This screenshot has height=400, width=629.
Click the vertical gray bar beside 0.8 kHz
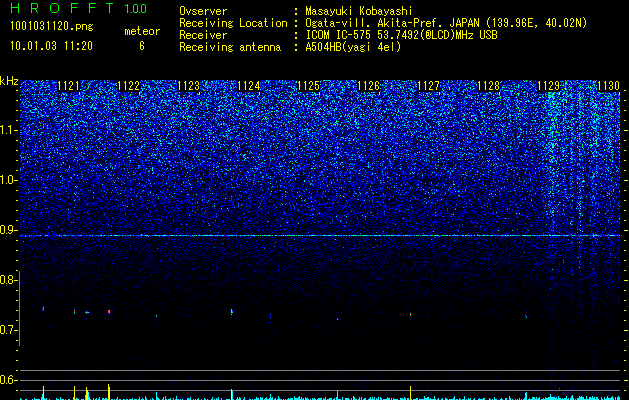tap(20, 308)
